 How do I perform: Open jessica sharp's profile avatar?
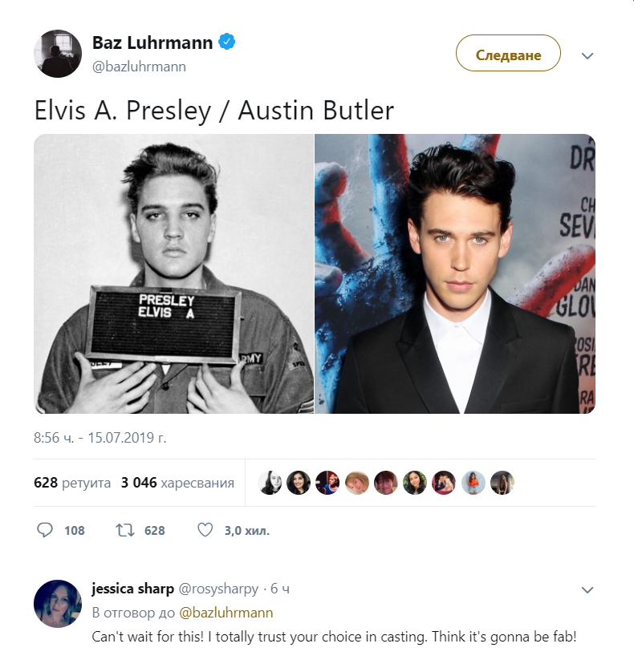tap(58, 604)
